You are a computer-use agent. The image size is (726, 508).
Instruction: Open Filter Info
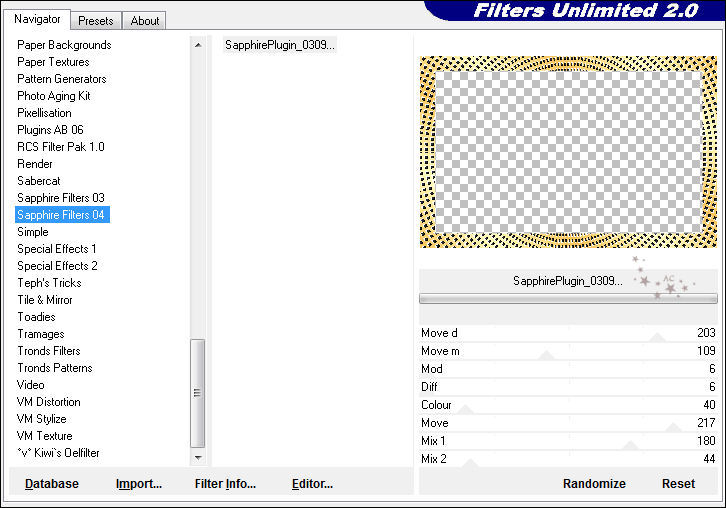click(225, 484)
